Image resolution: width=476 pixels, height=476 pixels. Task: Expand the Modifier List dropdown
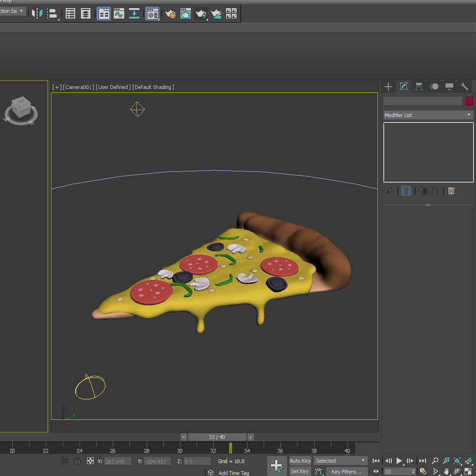428,115
